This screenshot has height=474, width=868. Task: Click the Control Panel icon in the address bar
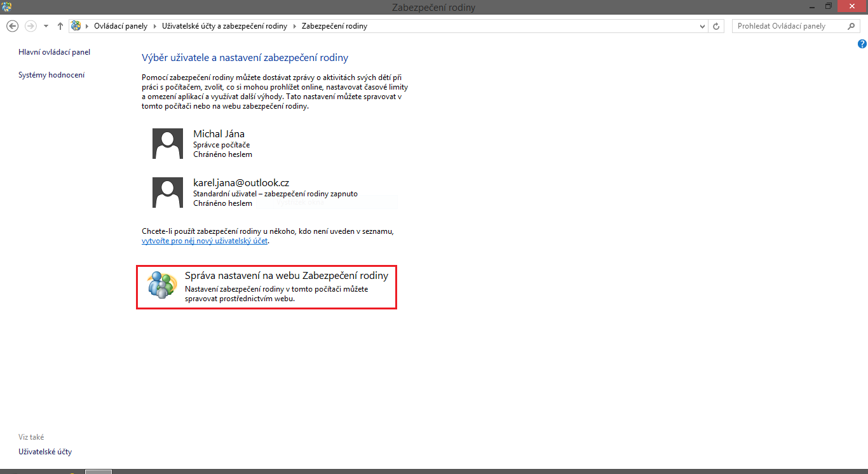pyautogui.click(x=76, y=26)
